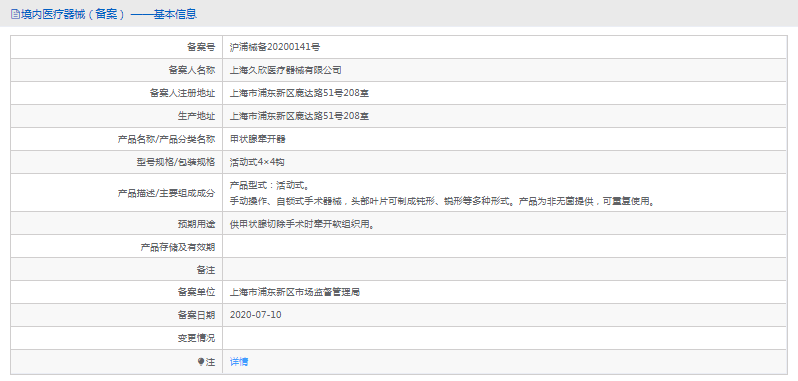
Task: Select the heading 境内医疗器械(备案)——基本信息
Action: point(109,14)
